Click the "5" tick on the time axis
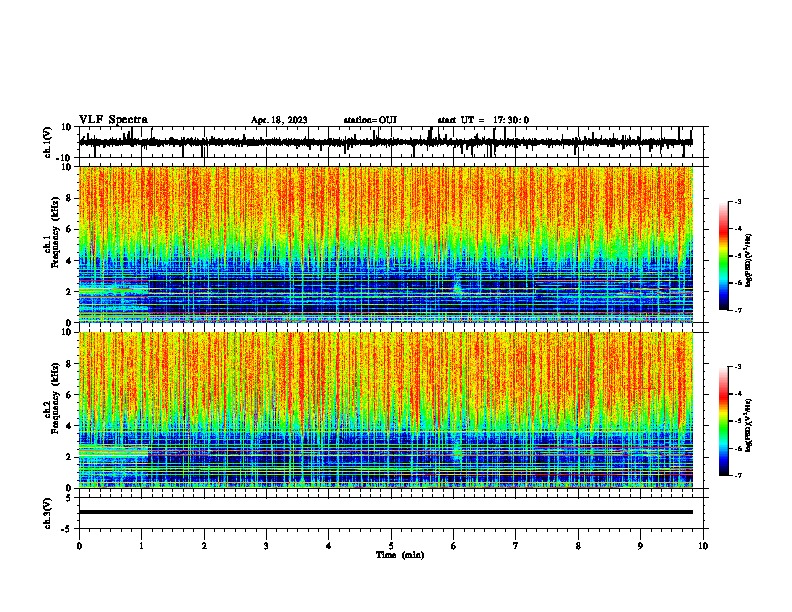 pyautogui.click(x=391, y=546)
